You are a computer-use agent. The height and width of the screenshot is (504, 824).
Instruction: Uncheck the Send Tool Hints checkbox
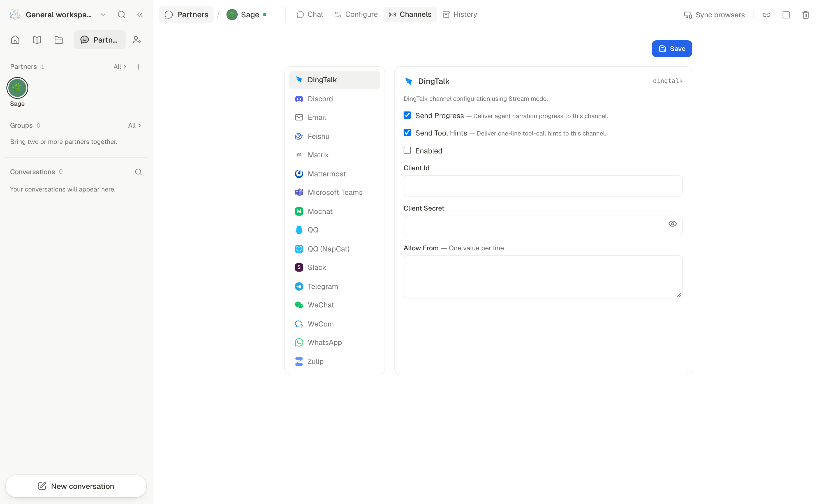tap(407, 133)
